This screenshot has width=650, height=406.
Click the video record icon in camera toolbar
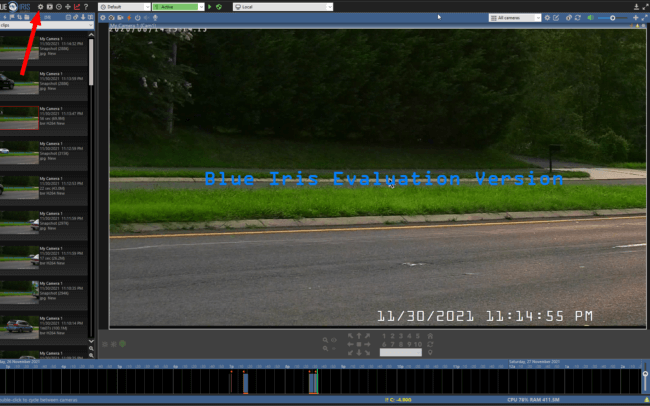coord(120,17)
